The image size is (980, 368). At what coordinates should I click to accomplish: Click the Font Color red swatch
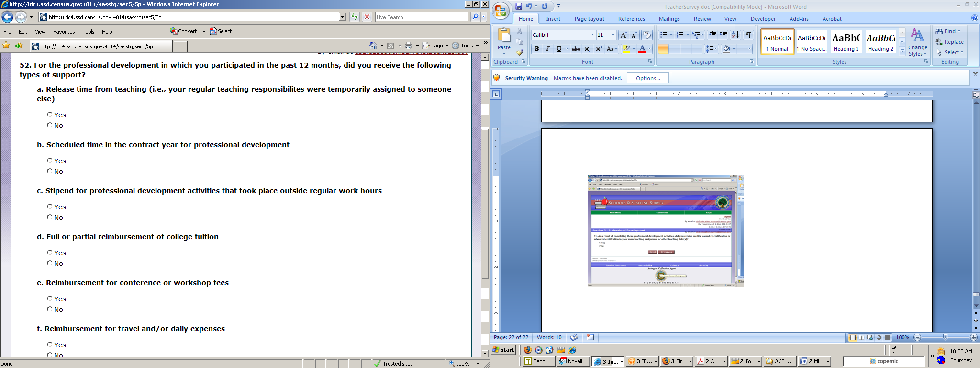[x=642, y=49]
